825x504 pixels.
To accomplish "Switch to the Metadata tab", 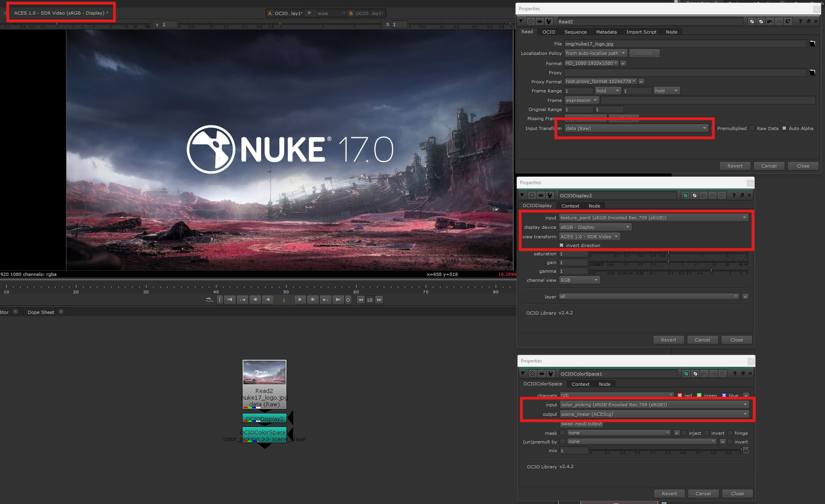I will coord(606,32).
